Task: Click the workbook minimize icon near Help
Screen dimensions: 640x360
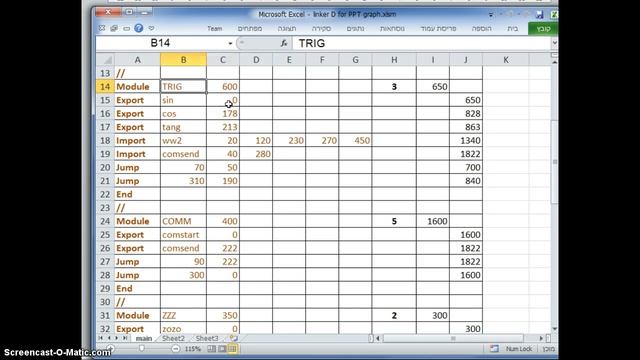Action: (x=127, y=29)
